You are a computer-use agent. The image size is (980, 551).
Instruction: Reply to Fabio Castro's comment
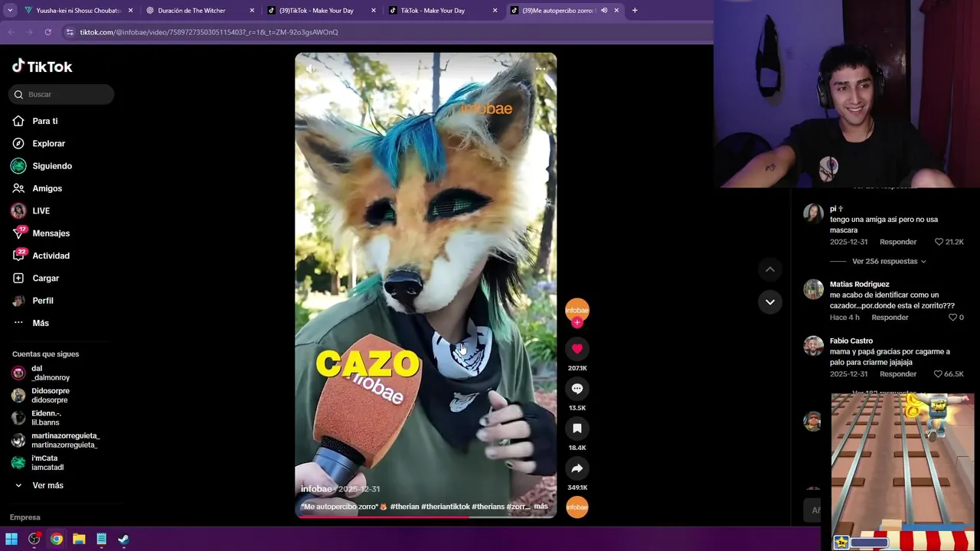pos(898,374)
